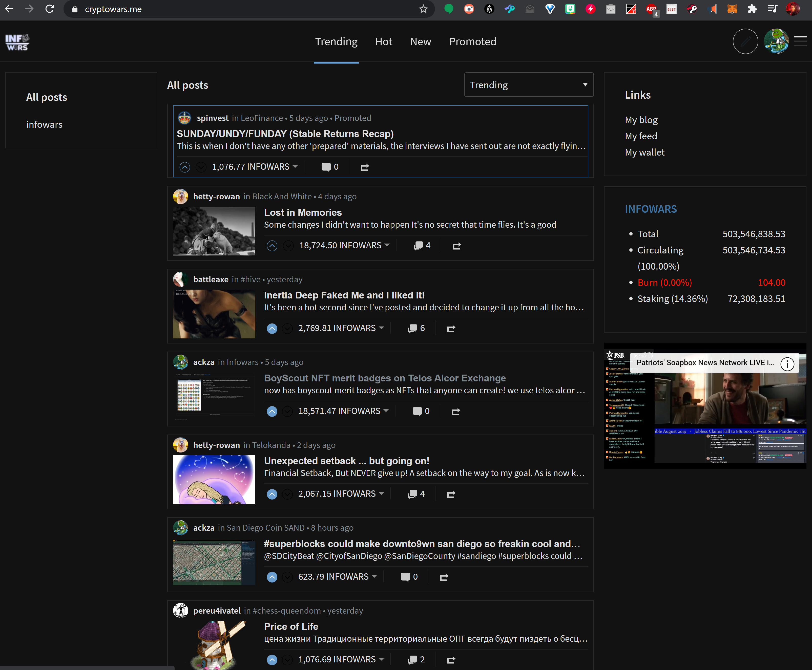
Task: Reblog the BoyScout NFT merit badges post
Action: (x=455, y=412)
